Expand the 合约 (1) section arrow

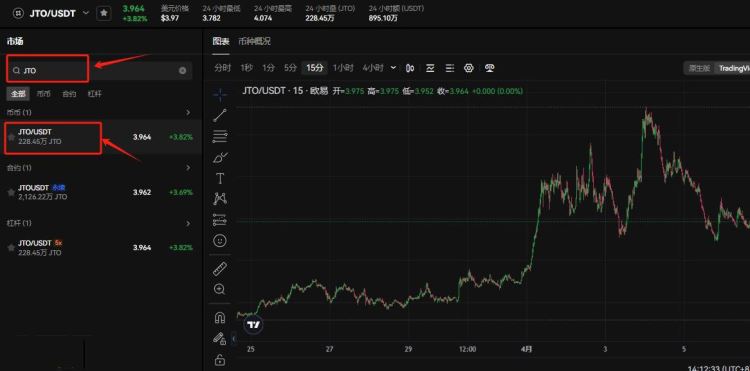(x=188, y=168)
